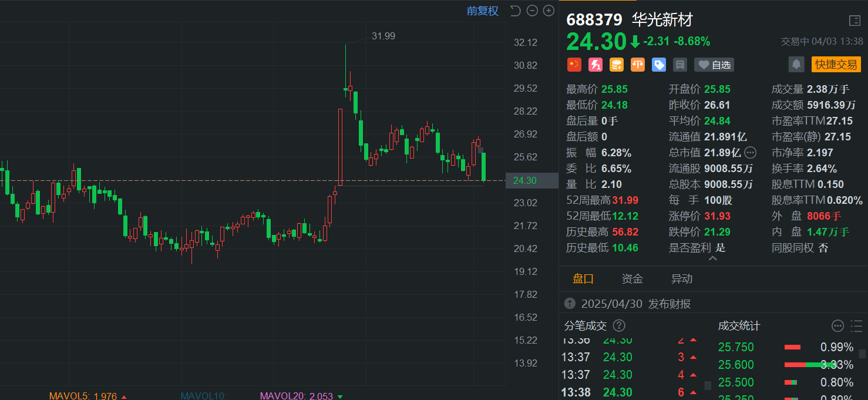Viewport: 868px width, 400px height.
Task: Open 2025/04/30 发布财报 notice
Action: coord(628,304)
